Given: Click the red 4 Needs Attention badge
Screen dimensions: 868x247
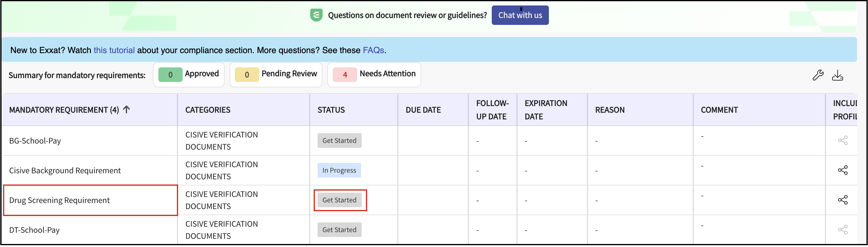Looking at the screenshot, I should (x=345, y=75).
